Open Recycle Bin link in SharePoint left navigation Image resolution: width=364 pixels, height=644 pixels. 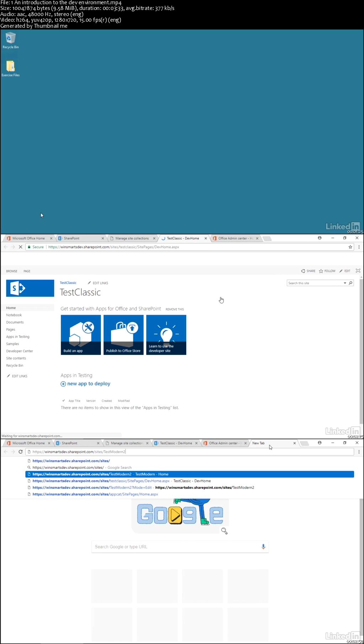click(15, 366)
